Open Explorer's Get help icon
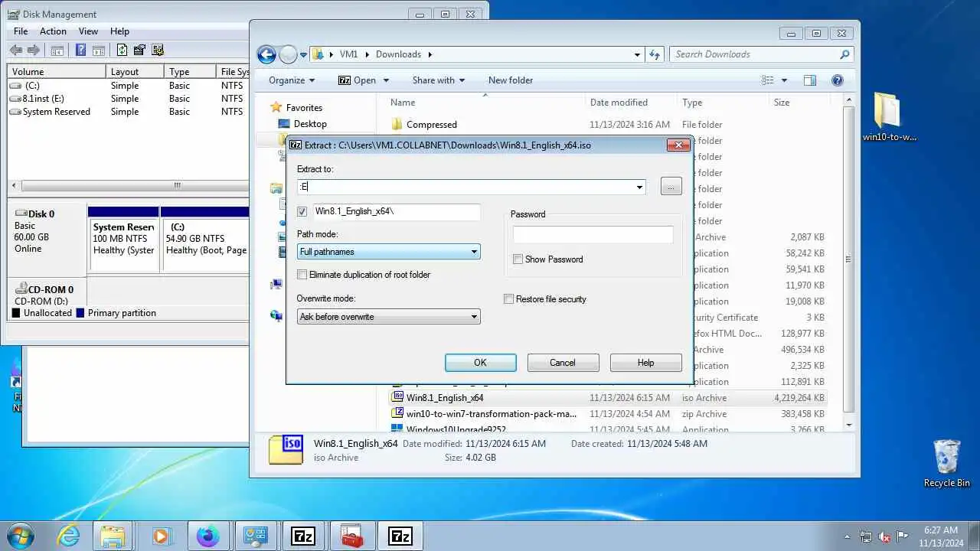This screenshot has width=980, height=551. pyautogui.click(x=837, y=80)
